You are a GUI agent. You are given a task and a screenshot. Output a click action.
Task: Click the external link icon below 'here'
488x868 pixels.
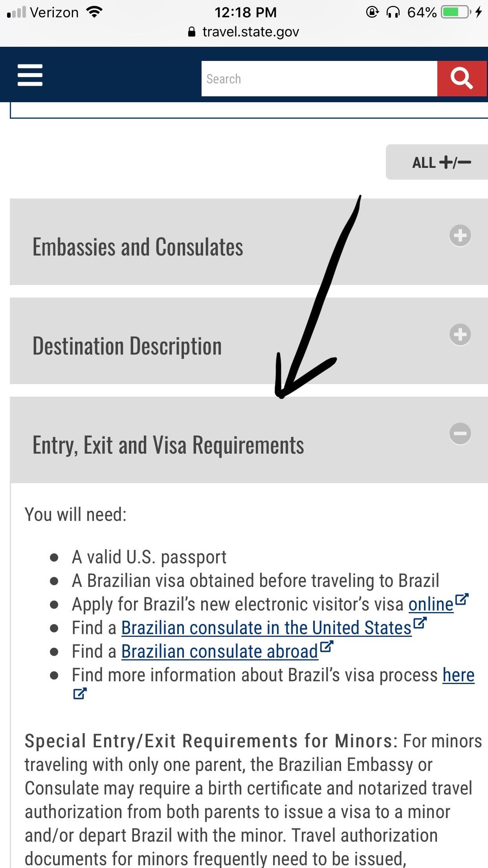(x=80, y=693)
